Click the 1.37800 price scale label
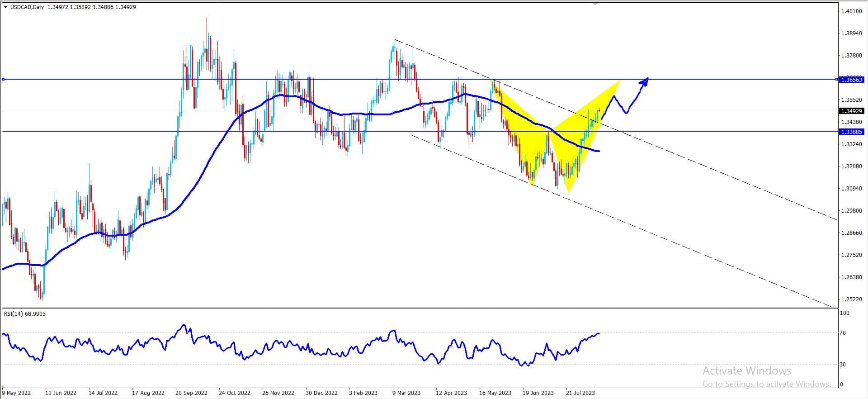This screenshot has width=868, height=399. [x=851, y=56]
